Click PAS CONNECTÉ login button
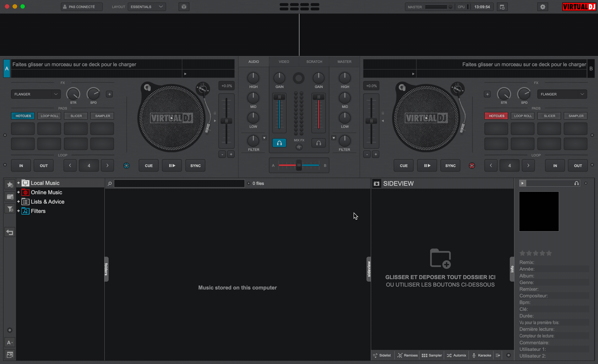The height and width of the screenshot is (364, 598). click(82, 7)
